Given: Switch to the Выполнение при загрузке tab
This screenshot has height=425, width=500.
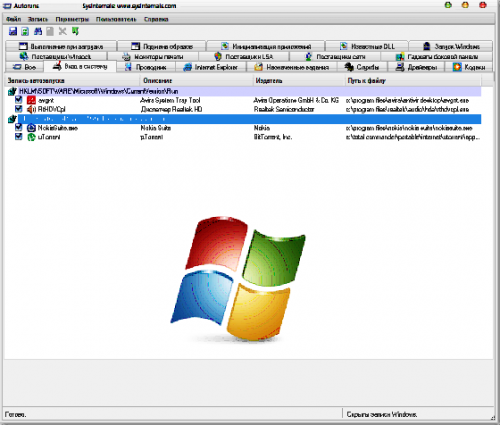Looking at the screenshot, I should pyautogui.click(x=61, y=46).
